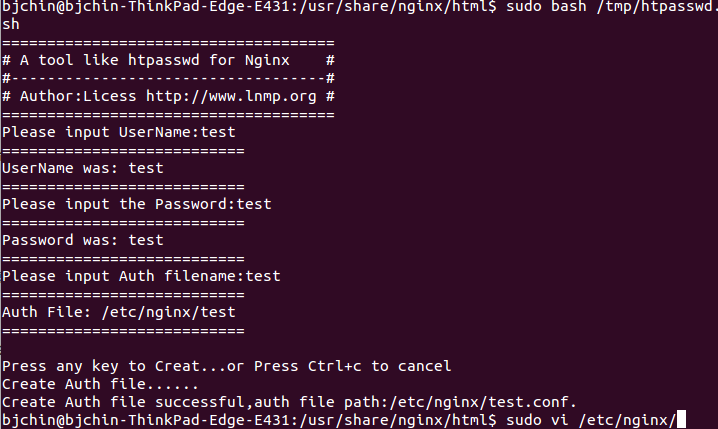Click the http://www.lnmp.org URL text
The image size is (718, 429).
231,97
